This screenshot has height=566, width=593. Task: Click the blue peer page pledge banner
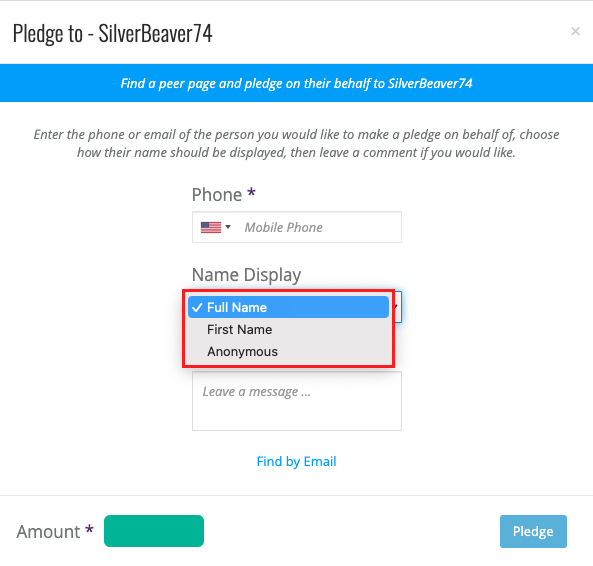296,83
